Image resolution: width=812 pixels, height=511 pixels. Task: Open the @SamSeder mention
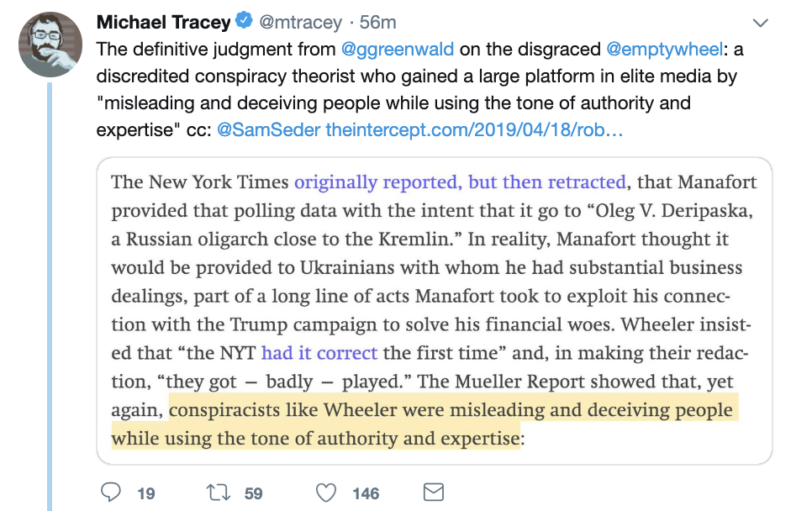[268, 129]
